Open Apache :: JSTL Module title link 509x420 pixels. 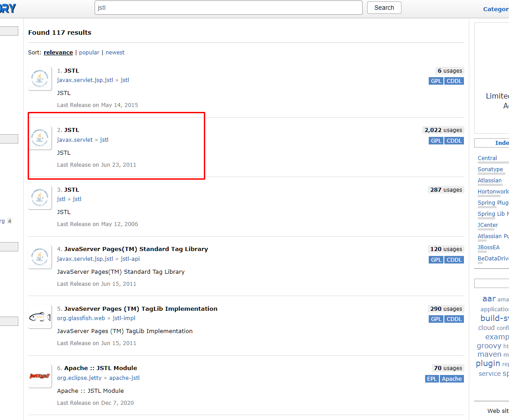click(101, 368)
